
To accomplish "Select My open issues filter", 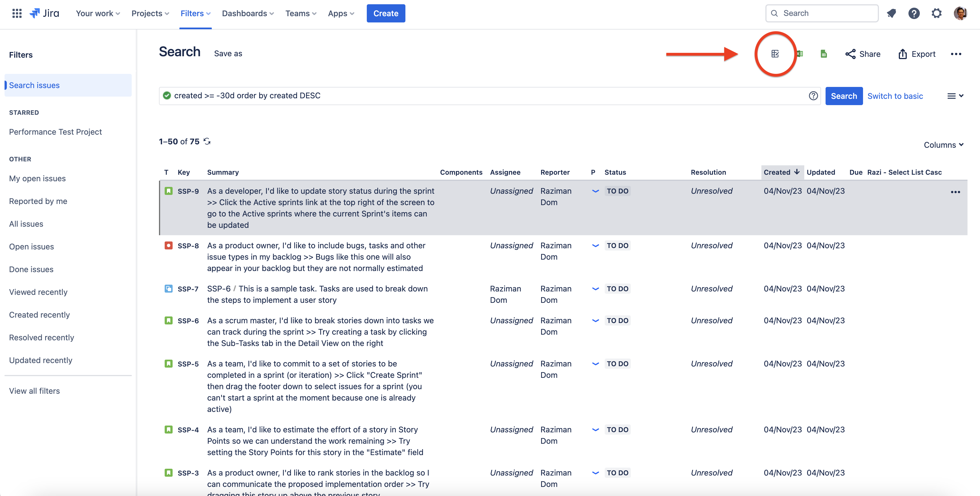I will 37,178.
